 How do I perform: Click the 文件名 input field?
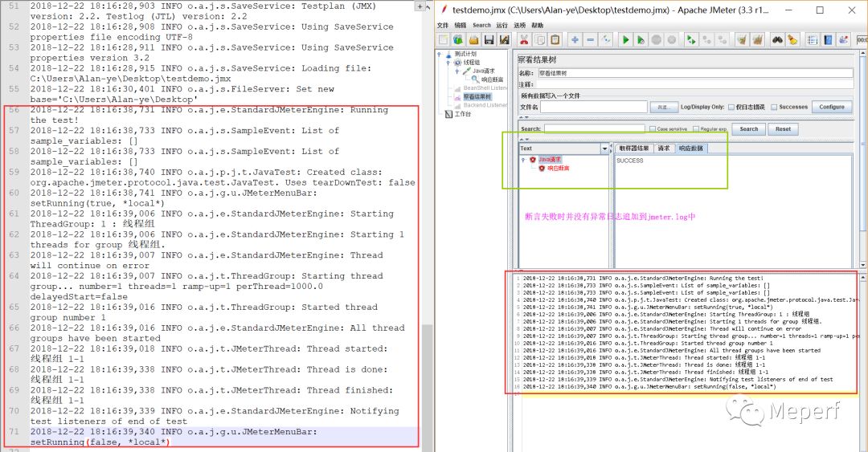[x=594, y=108]
